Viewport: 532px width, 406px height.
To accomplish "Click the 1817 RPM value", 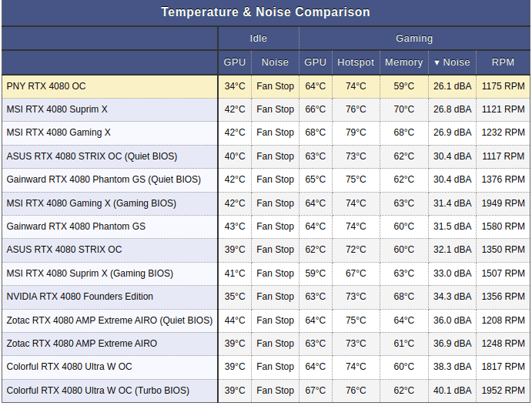I will tap(504, 367).
